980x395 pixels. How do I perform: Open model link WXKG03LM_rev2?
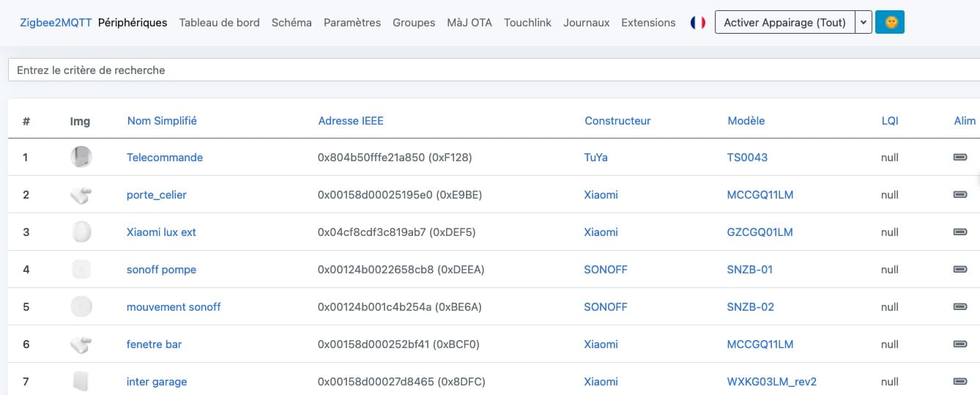[x=771, y=381]
